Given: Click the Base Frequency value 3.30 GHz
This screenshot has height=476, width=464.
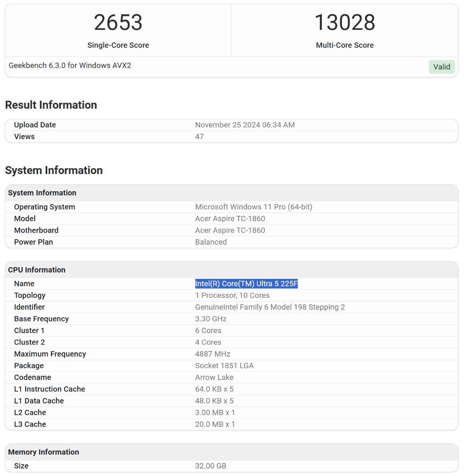Looking at the screenshot, I should click(211, 319).
